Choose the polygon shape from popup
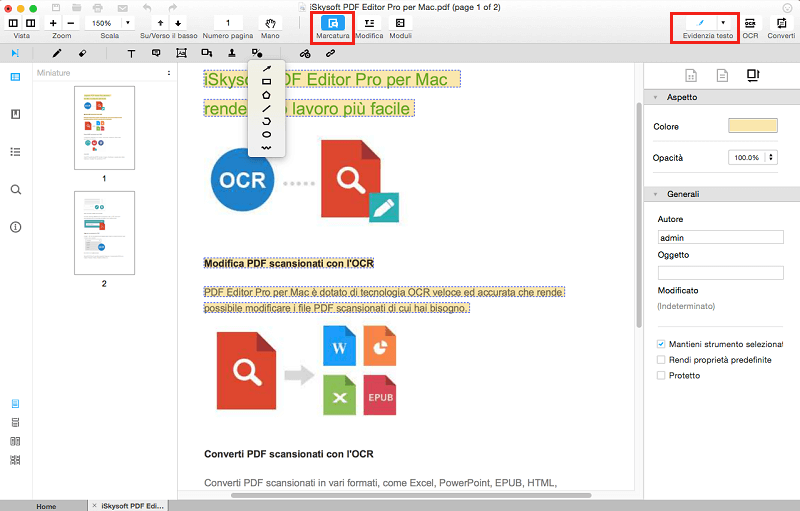The width and height of the screenshot is (800, 511). tap(266, 95)
